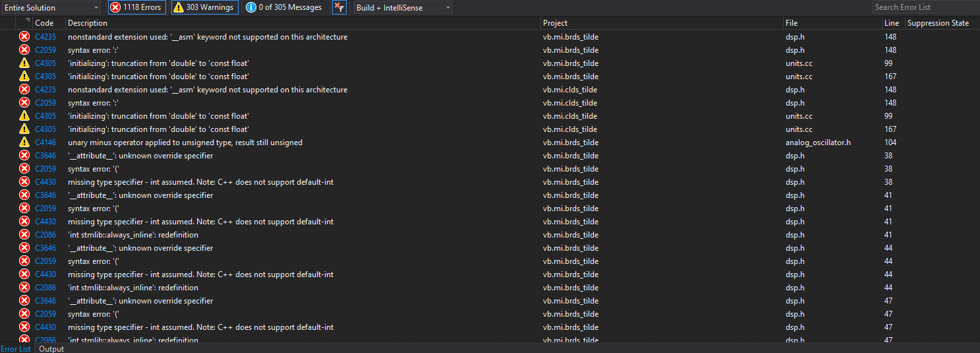Click error icon for C4235 in vb.mi.brds_tilde
Image resolution: width=980 pixels, height=353 pixels.
coord(24,37)
